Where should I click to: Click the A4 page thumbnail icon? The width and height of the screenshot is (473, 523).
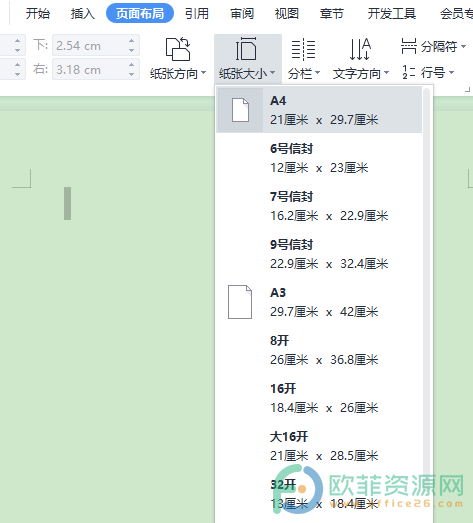pyautogui.click(x=241, y=110)
